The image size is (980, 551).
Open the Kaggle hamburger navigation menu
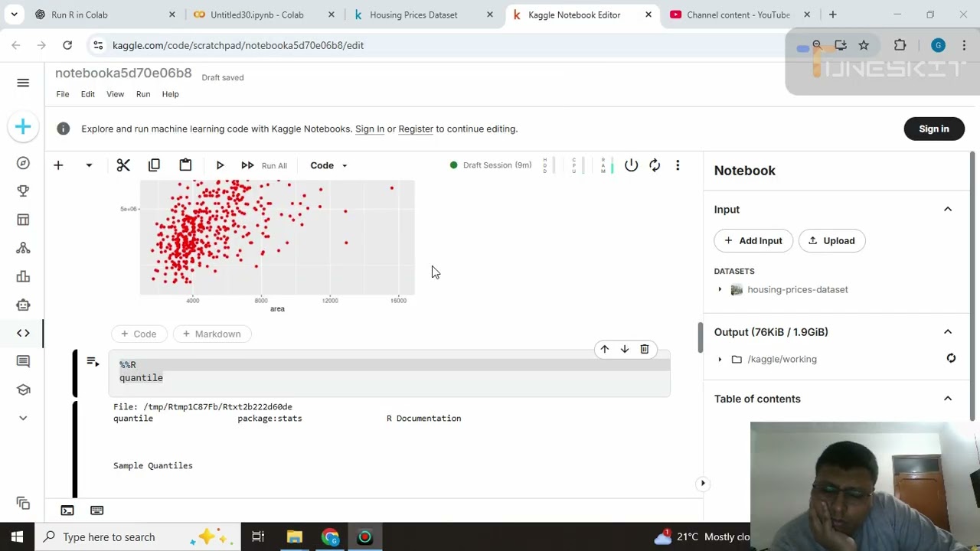point(23,83)
